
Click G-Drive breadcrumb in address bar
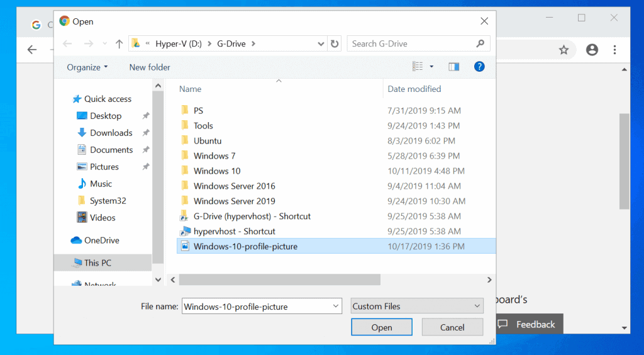click(x=231, y=43)
